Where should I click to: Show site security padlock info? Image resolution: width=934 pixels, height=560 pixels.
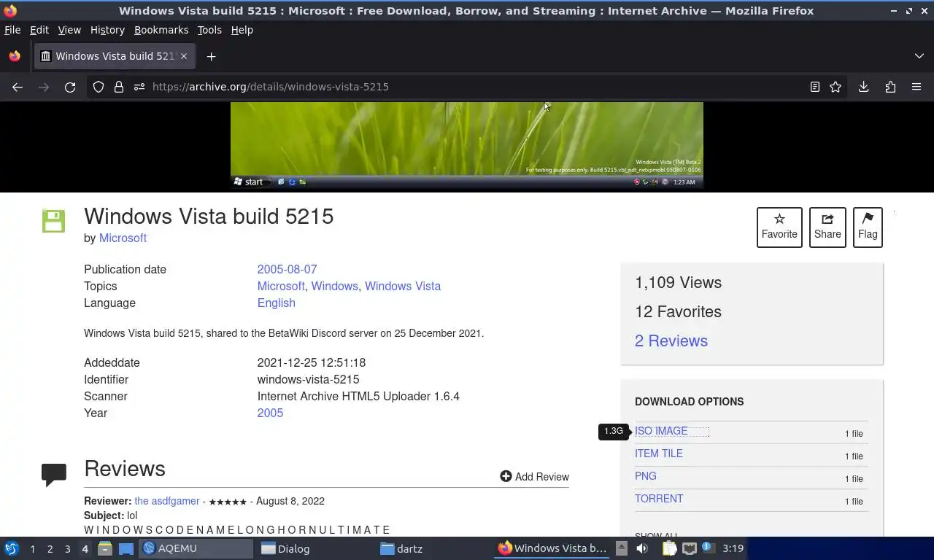(x=119, y=87)
